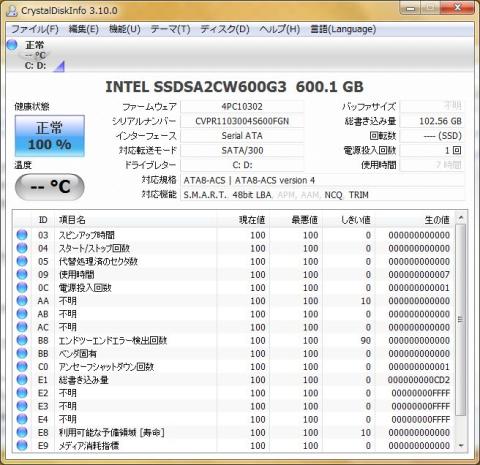Click the supported features field with TRIM
Image resolution: width=480 pixels, height=465 pixels.
click(322, 195)
